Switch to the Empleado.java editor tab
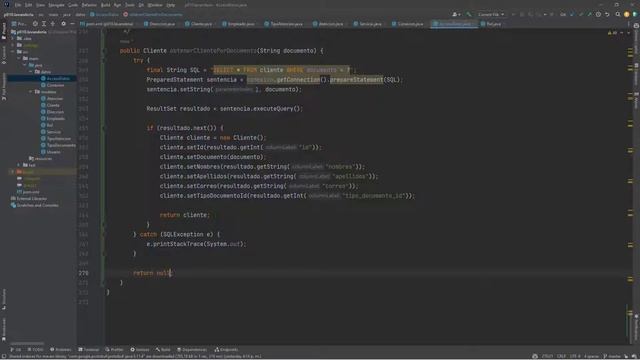The width and height of the screenshot is (640, 360). (239, 24)
